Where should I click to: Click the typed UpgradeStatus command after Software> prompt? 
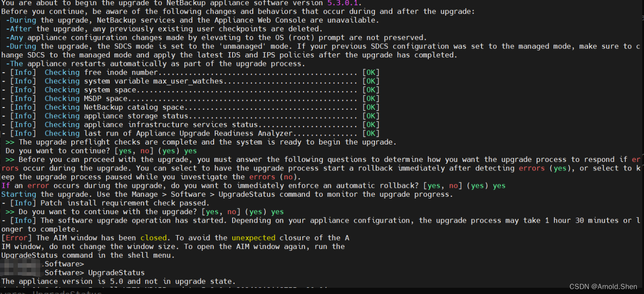[x=116, y=273]
